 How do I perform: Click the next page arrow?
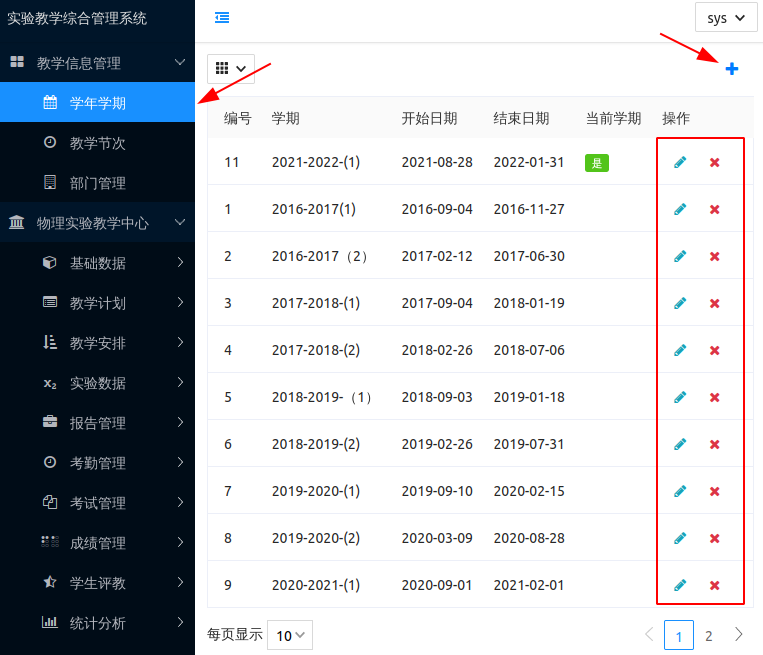click(739, 635)
